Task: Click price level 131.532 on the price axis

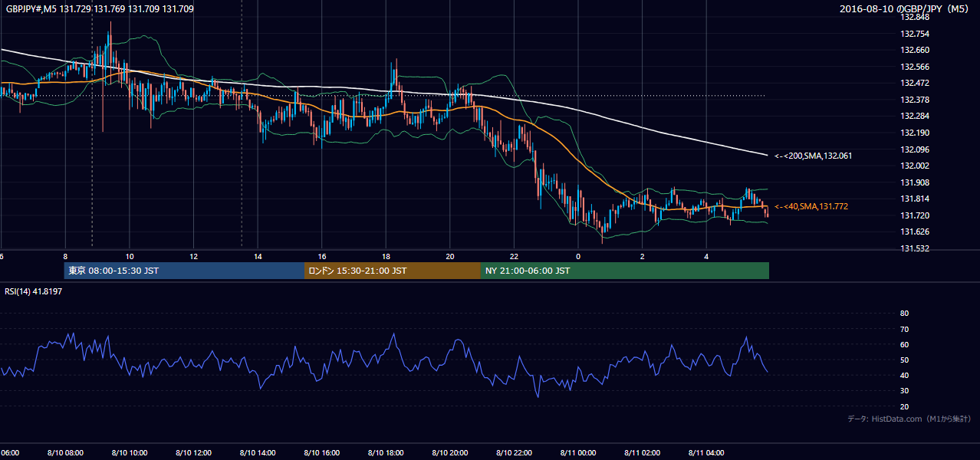Action: [914, 248]
